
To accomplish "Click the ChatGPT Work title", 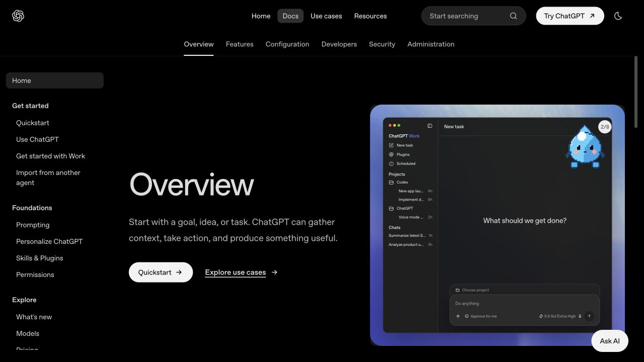I will tap(404, 136).
